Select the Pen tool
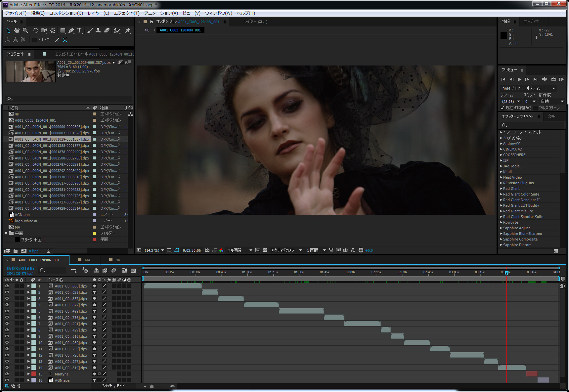Viewport: 569px width, 392px height. [x=71, y=30]
